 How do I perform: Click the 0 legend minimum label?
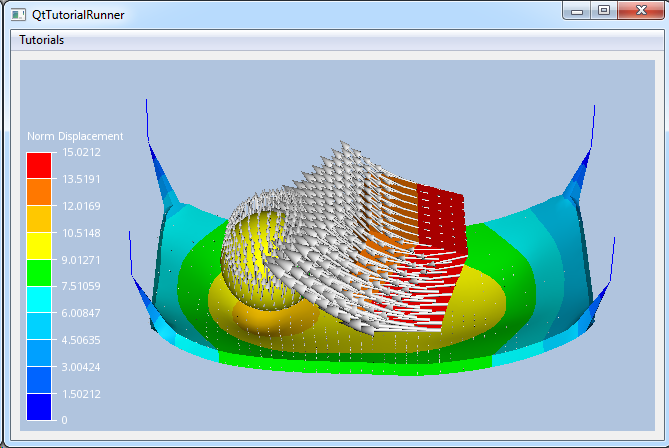coord(65,420)
